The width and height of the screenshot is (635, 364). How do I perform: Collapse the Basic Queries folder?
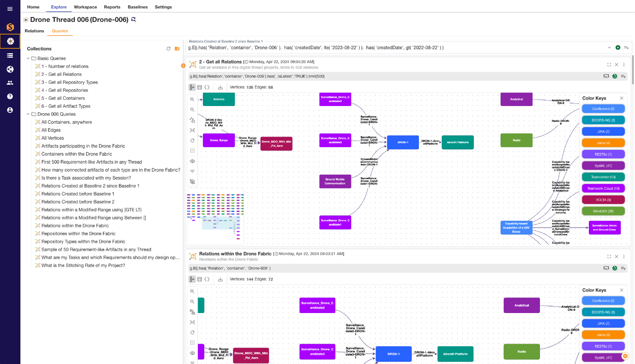pos(28,59)
